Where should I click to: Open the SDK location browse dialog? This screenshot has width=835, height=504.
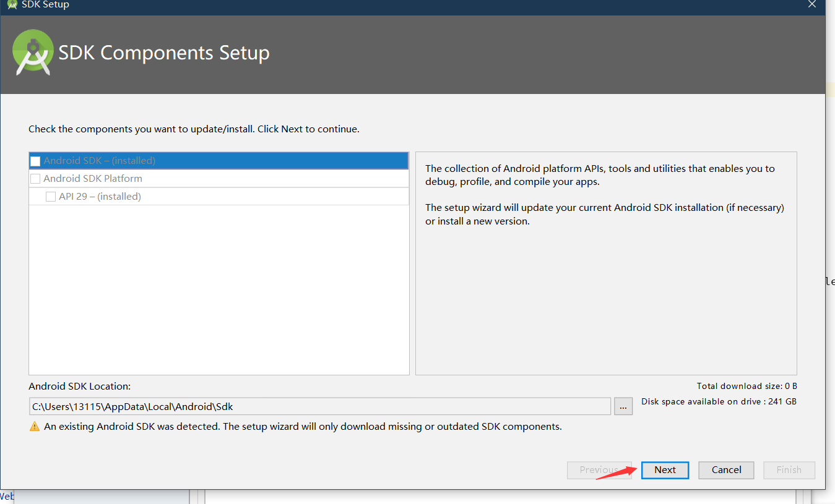(x=623, y=406)
